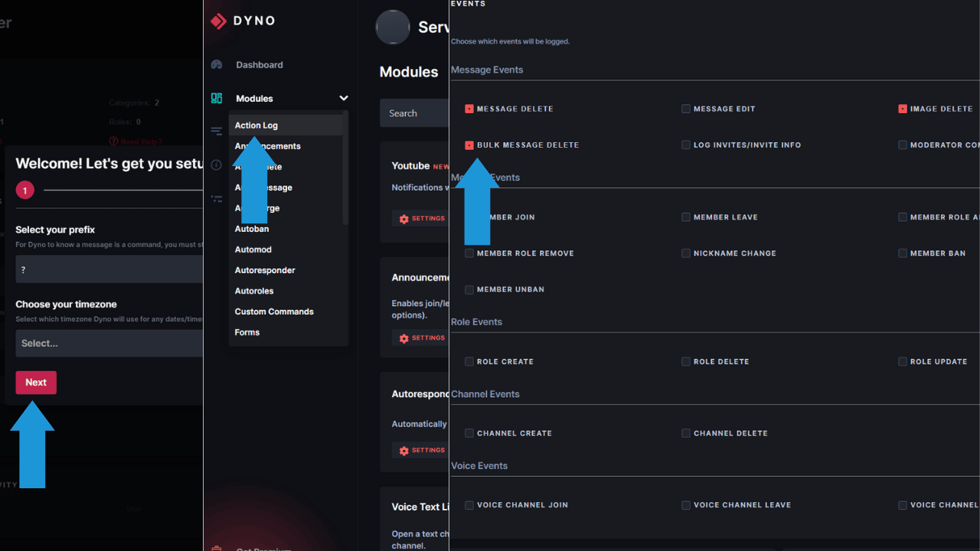Click the server avatar circle
The width and height of the screenshot is (980, 551).
coord(393,27)
